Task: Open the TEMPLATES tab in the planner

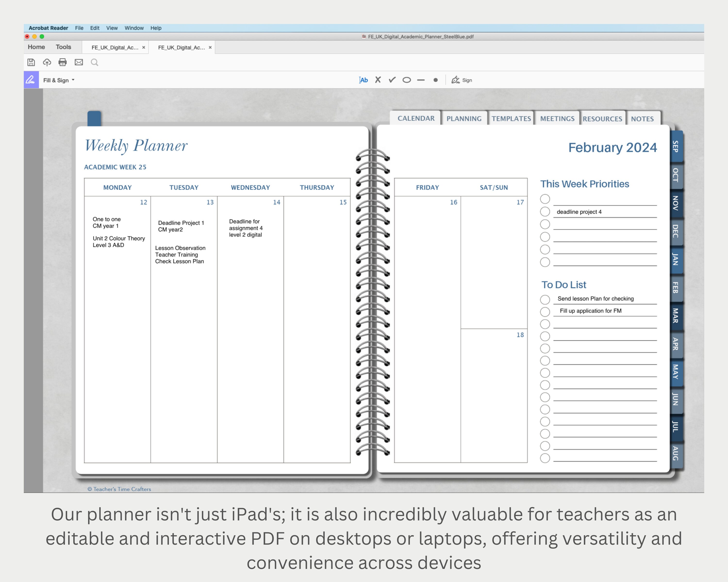Action: pos(511,118)
